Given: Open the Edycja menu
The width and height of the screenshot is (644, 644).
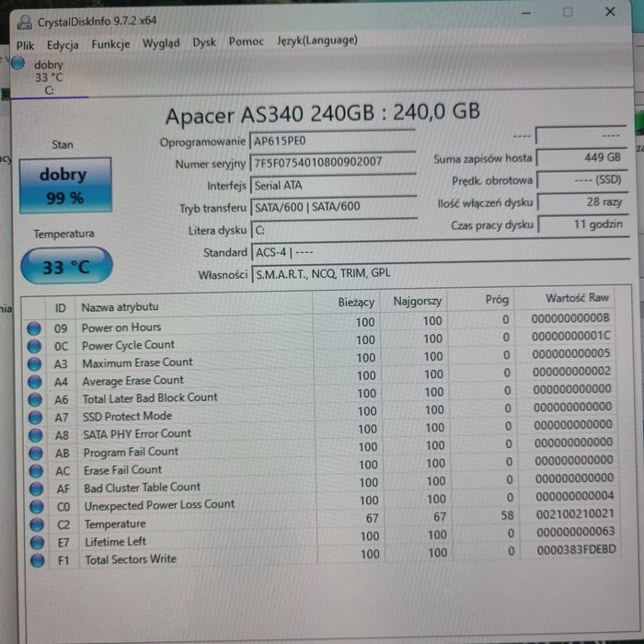Looking at the screenshot, I should (x=63, y=45).
